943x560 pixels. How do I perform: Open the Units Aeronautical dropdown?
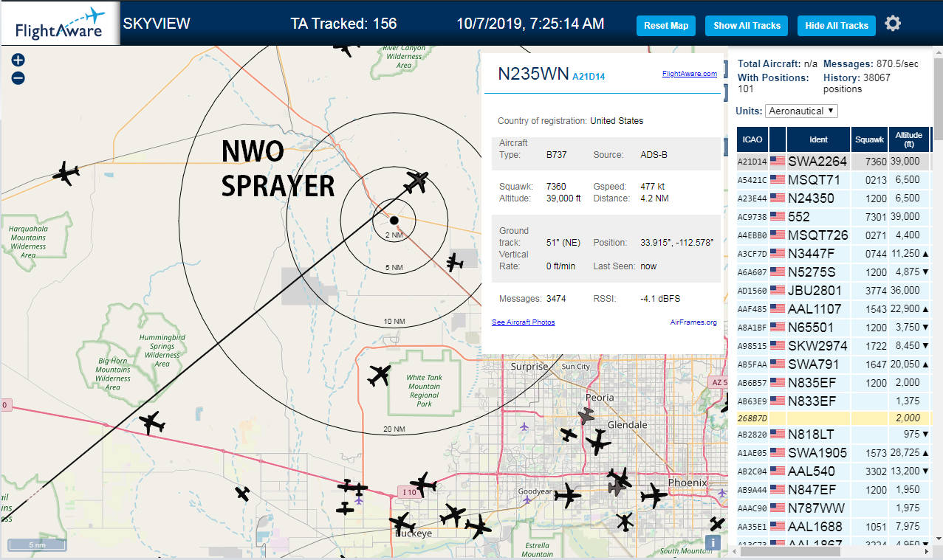(x=801, y=111)
